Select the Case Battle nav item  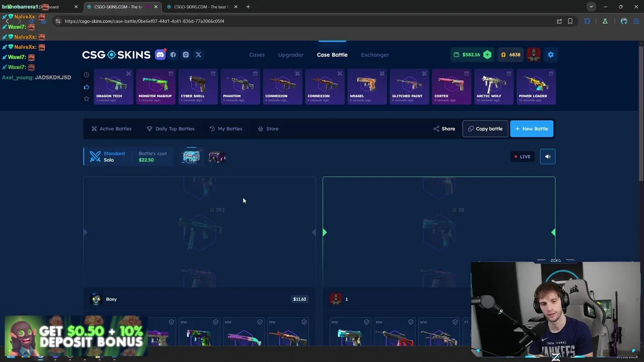tap(332, 55)
